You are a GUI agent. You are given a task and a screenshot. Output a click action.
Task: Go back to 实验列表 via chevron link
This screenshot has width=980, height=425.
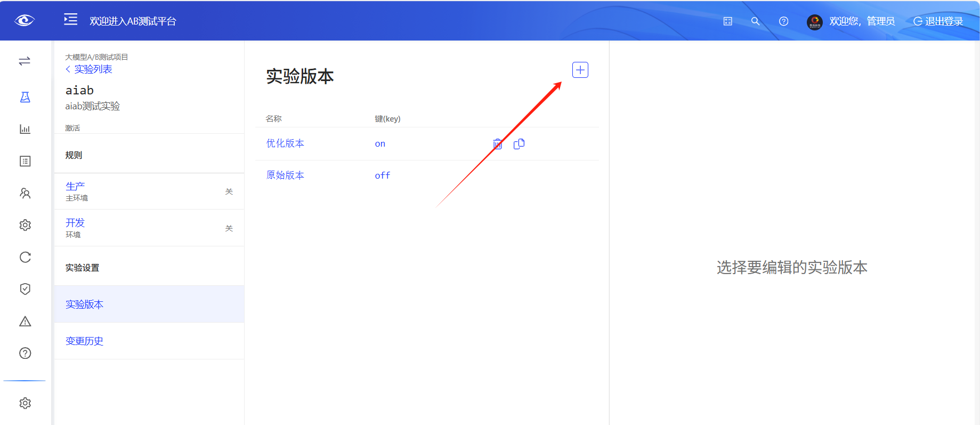point(89,69)
